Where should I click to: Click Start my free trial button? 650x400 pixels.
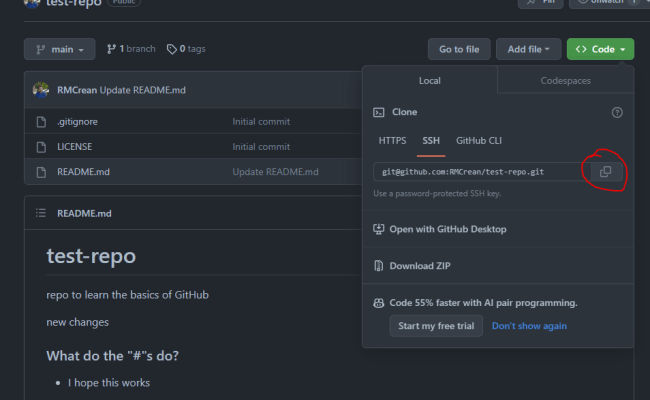click(436, 326)
